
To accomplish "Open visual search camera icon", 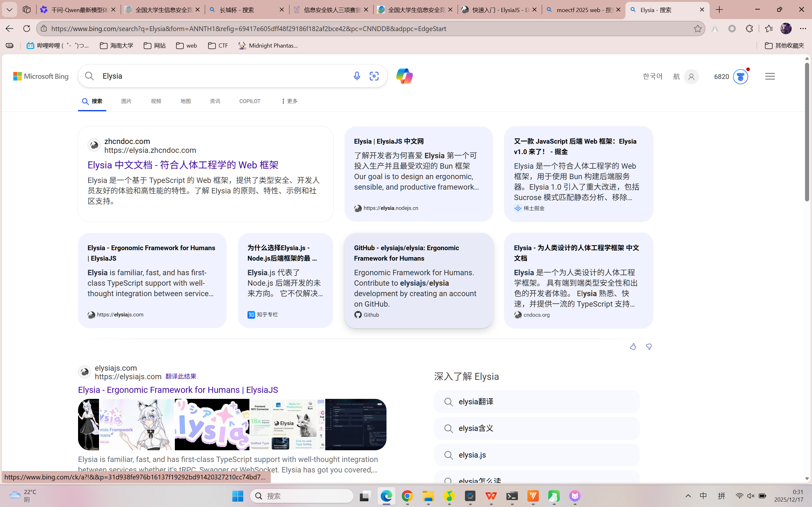I will [374, 76].
